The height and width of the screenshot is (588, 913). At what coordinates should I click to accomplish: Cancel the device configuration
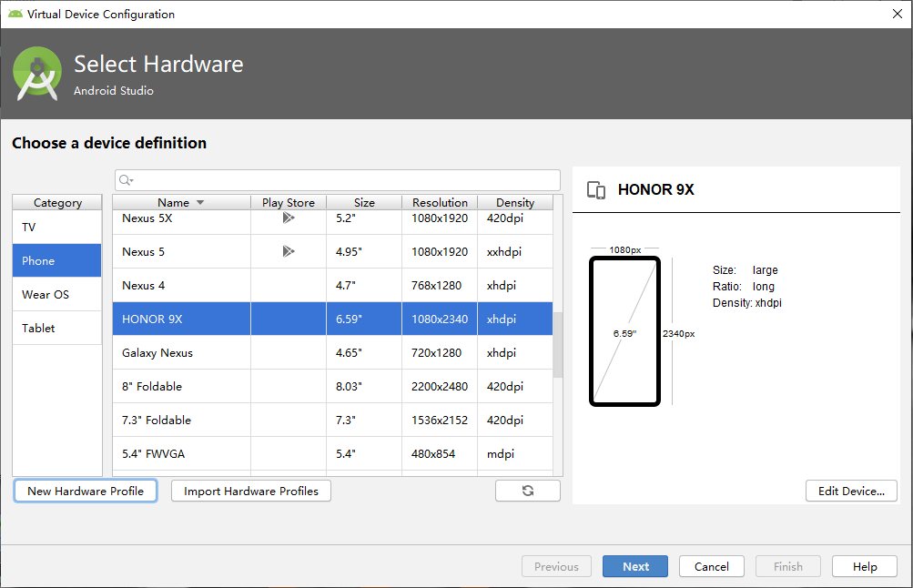point(712,566)
